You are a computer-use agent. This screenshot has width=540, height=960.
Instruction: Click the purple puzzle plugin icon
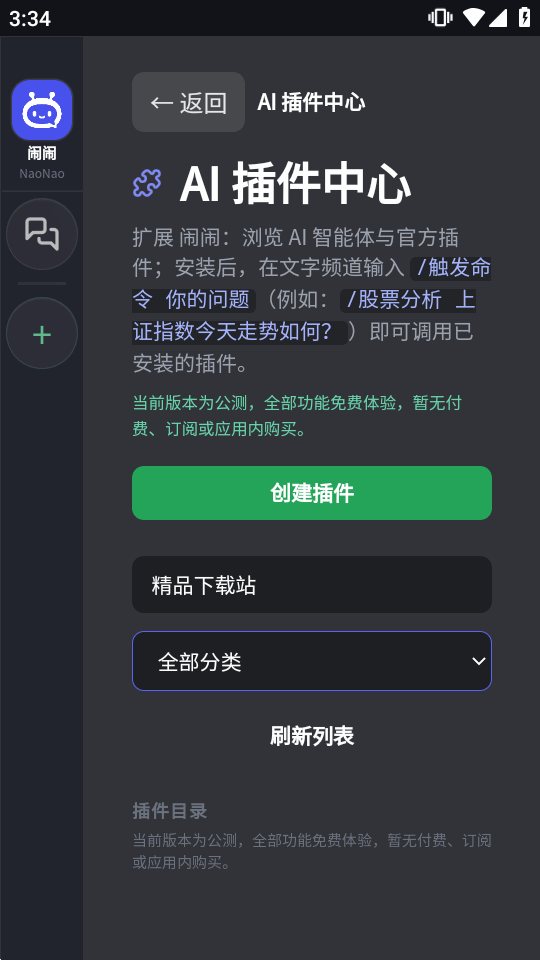(x=148, y=184)
